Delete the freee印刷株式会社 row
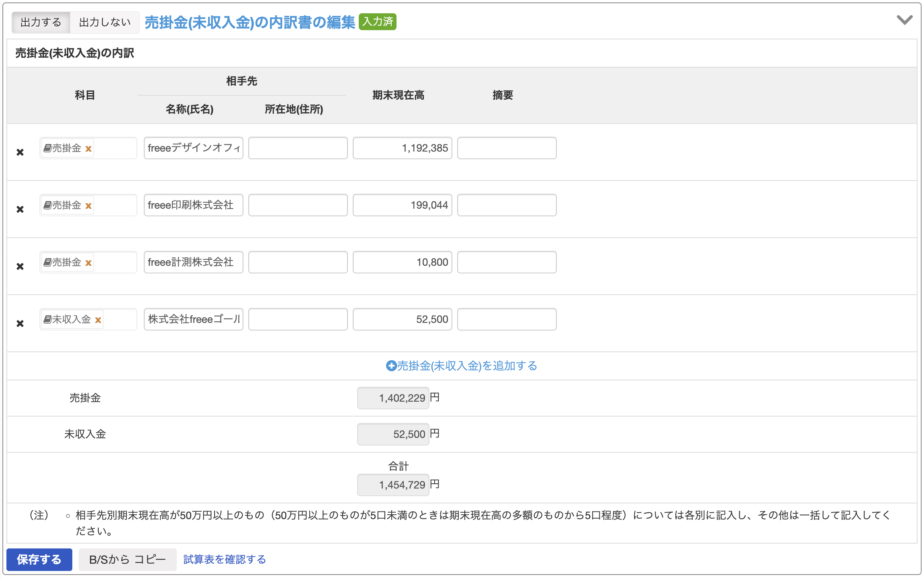Viewport: 924px width, 579px height. pos(20,209)
